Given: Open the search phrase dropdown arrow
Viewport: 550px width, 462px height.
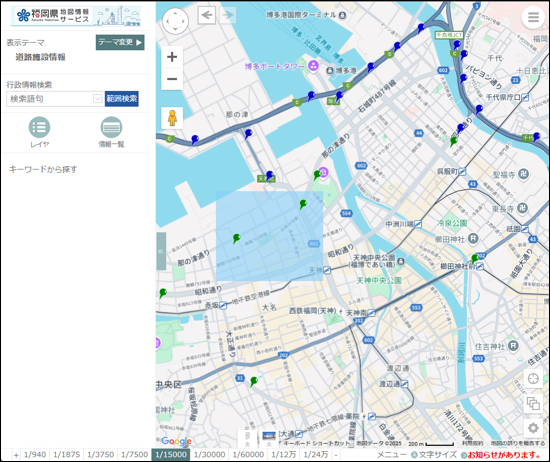Looking at the screenshot, I should pos(98,99).
